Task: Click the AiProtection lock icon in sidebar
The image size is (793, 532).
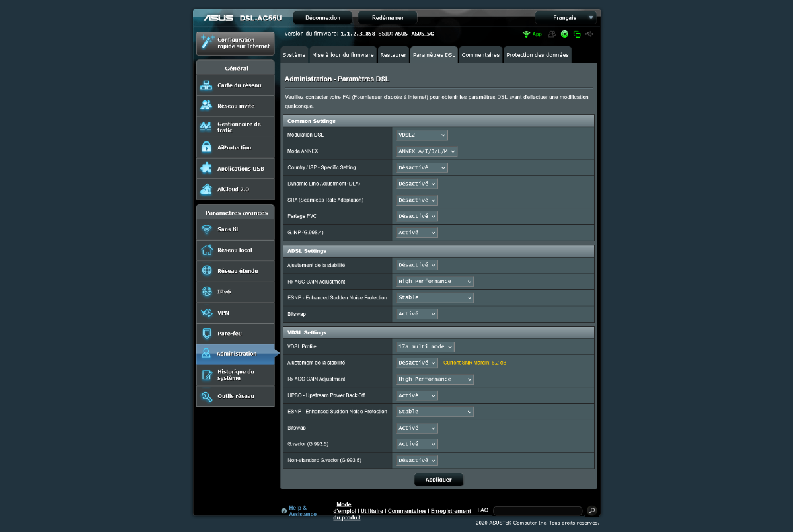Action: (x=206, y=147)
